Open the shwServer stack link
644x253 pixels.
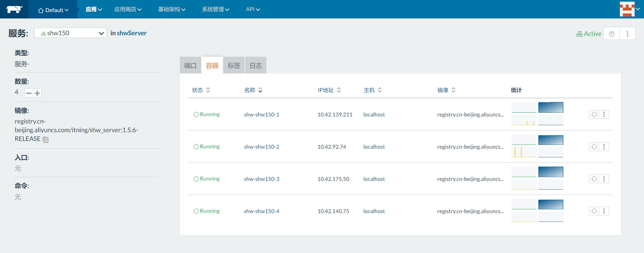click(131, 33)
